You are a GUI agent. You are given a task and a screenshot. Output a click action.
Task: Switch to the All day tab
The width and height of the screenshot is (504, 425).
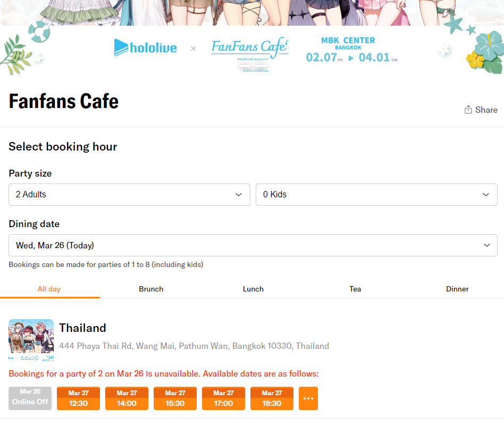[x=49, y=289]
